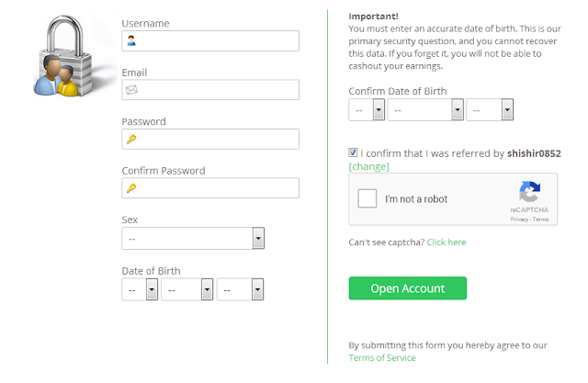588x383 pixels.
Task: Open the captcha Click here link
Action: pyautogui.click(x=446, y=242)
